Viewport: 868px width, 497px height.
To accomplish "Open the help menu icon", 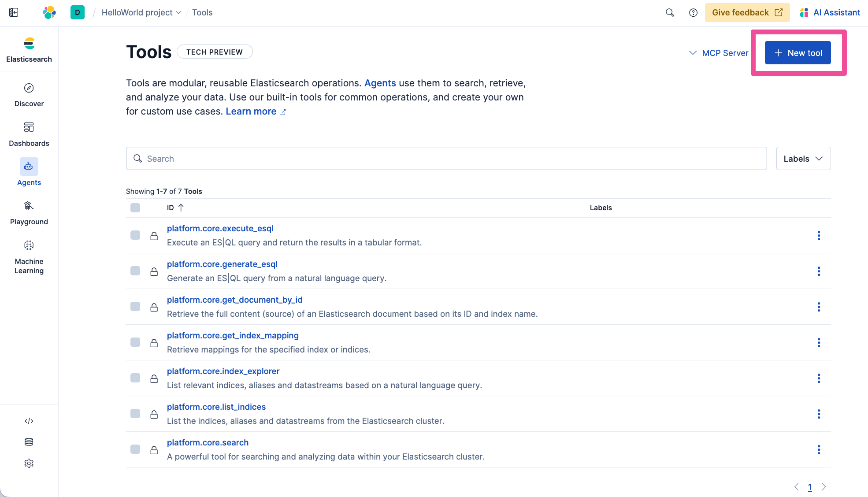I will [x=693, y=12].
